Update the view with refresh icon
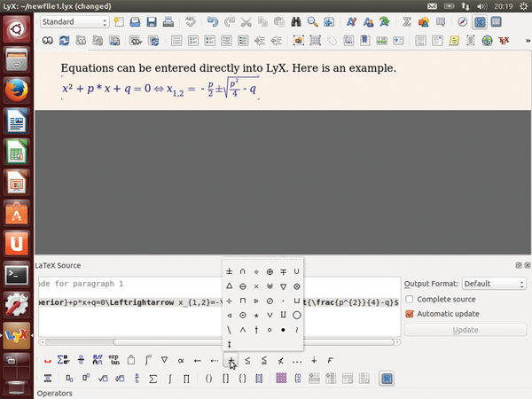Image resolution: width=532 pixels, height=399 pixels. (64, 41)
